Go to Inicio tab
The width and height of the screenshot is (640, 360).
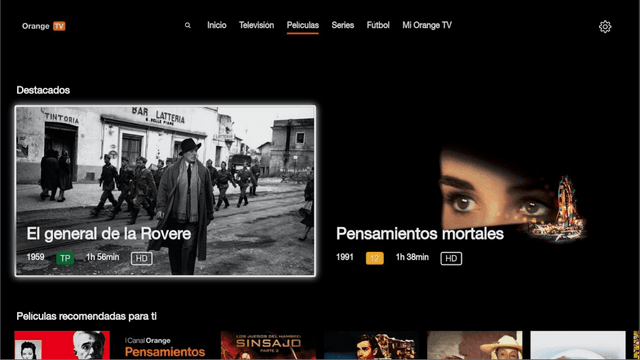(216, 25)
